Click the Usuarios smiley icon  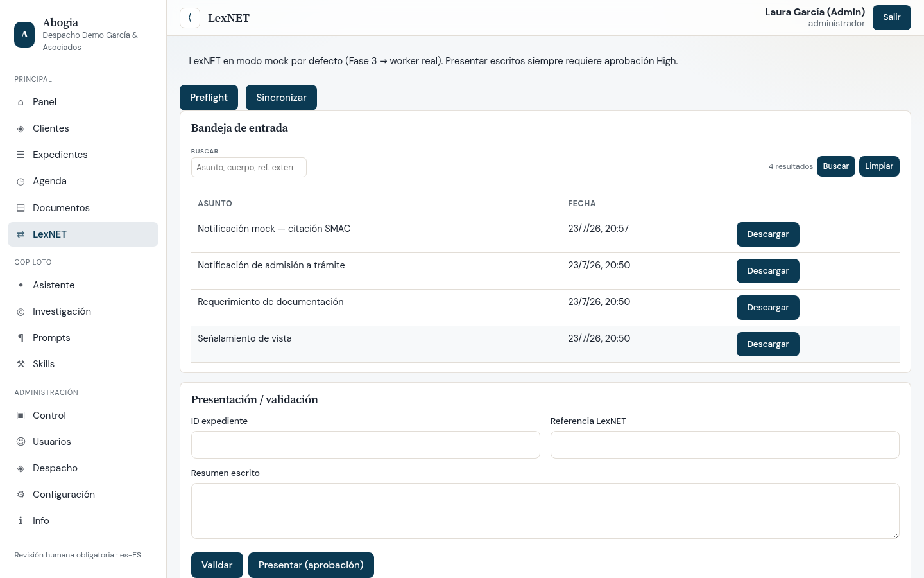click(x=21, y=442)
